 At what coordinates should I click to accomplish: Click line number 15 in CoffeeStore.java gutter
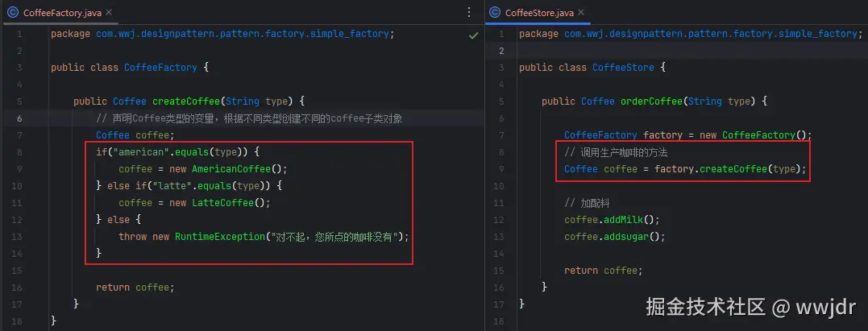pos(500,270)
